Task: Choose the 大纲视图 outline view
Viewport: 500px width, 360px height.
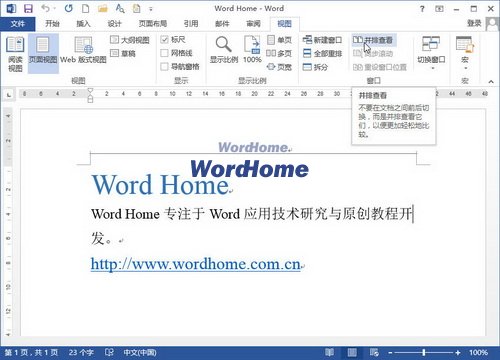Action: click(x=130, y=40)
